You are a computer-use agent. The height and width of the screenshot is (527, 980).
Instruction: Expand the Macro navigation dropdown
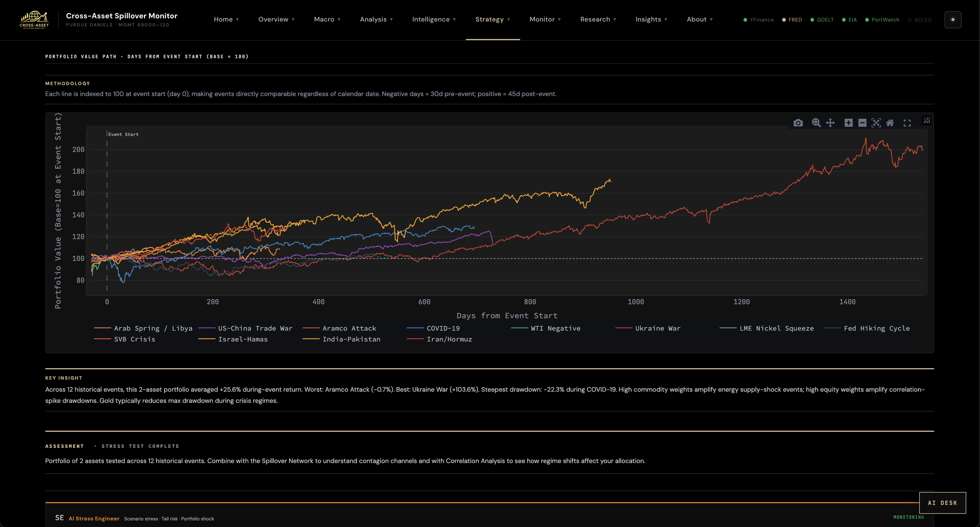(x=327, y=19)
